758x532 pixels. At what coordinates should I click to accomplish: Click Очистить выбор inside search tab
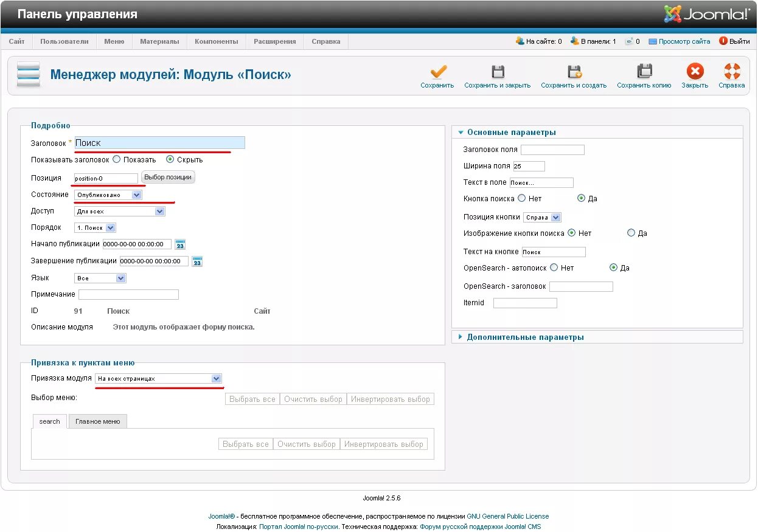(x=307, y=444)
